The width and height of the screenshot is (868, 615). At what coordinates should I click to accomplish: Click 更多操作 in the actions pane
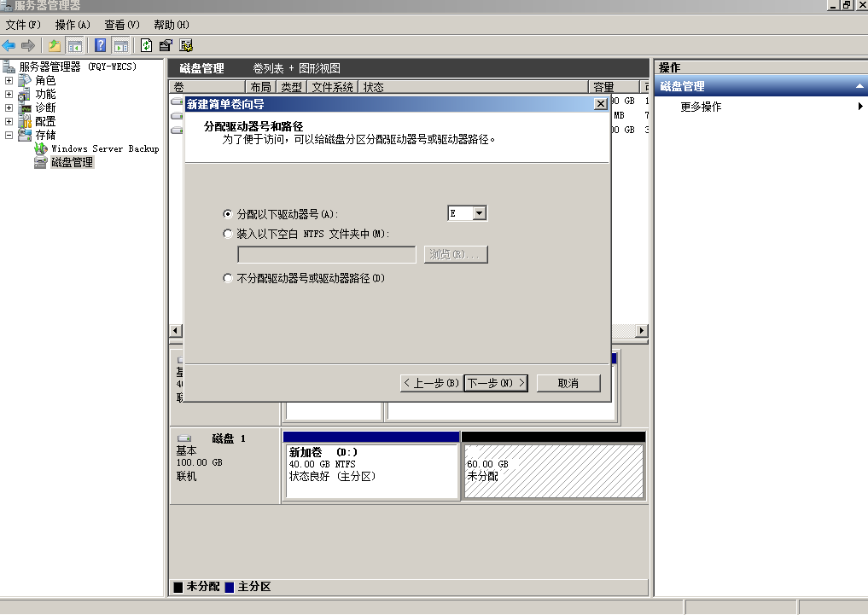701,107
